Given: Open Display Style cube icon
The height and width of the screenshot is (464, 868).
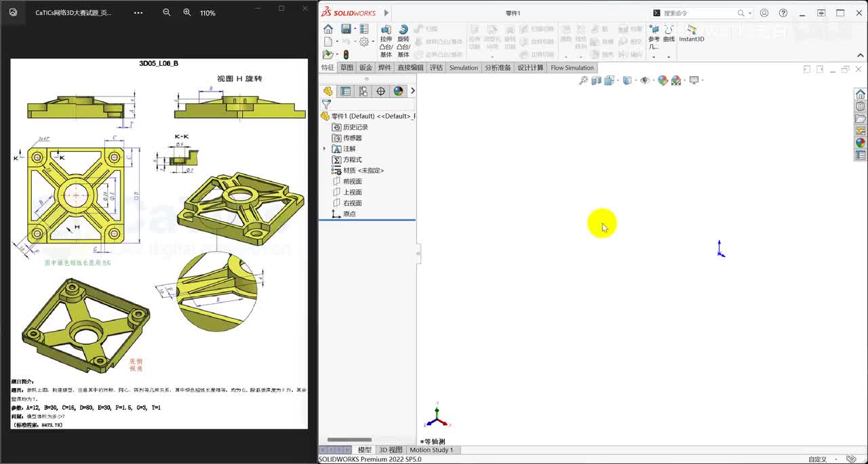Looking at the screenshot, I should tap(627, 80).
